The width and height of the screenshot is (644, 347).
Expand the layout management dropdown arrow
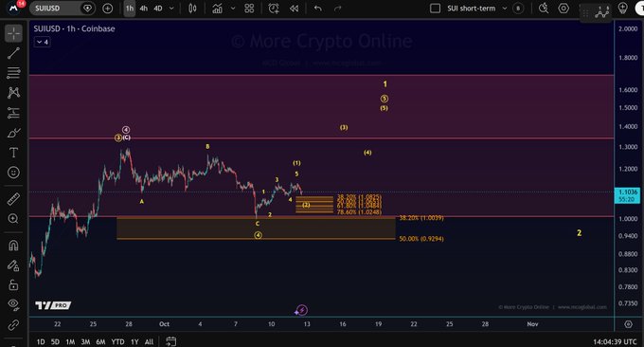pos(505,9)
